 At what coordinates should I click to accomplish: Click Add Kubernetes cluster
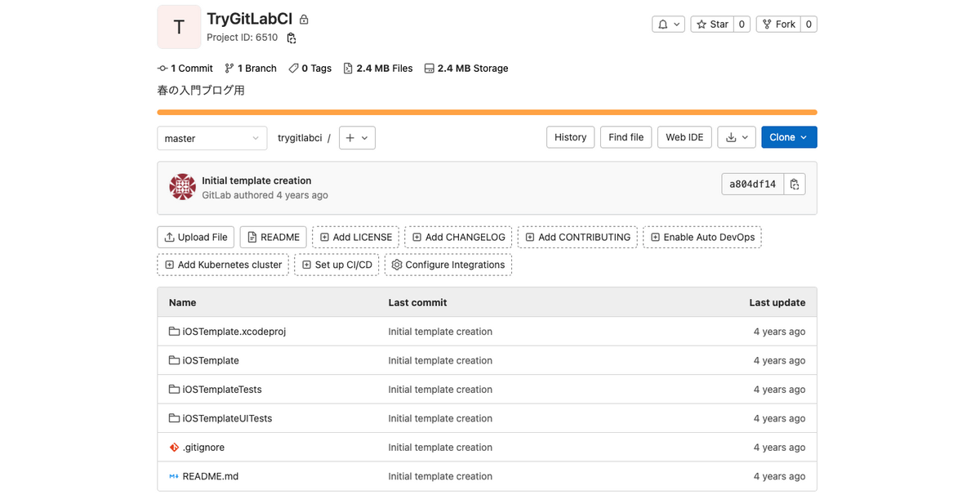[x=223, y=265]
